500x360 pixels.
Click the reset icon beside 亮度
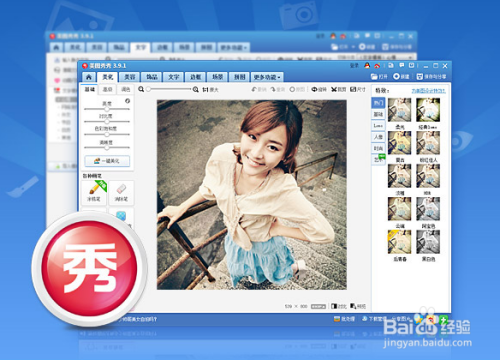click(127, 101)
